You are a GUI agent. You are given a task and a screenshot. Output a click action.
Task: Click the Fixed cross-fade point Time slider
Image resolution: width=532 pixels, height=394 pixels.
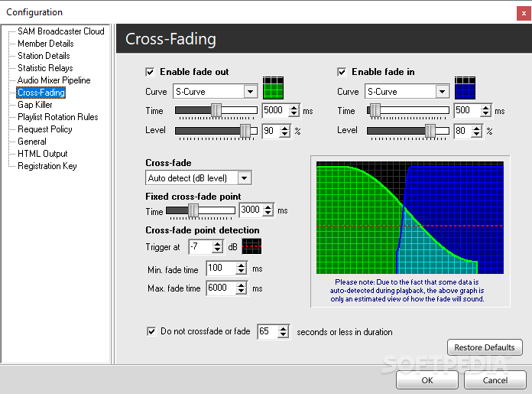click(200, 210)
